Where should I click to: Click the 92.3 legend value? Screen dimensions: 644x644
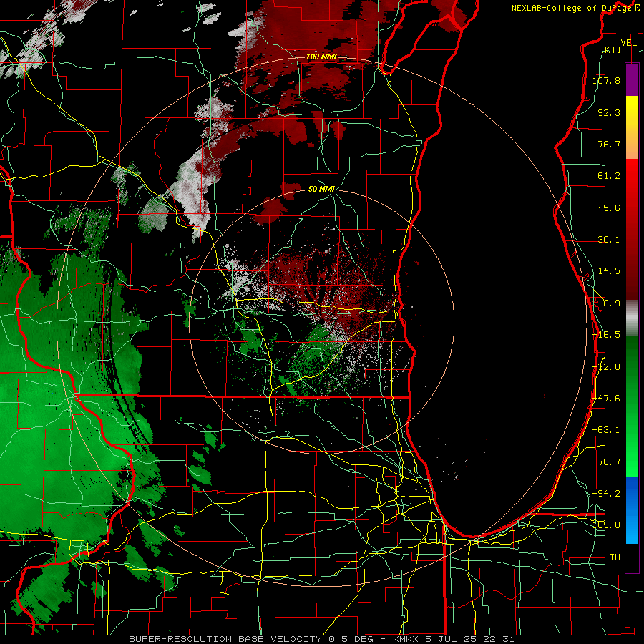tap(609, 112)
